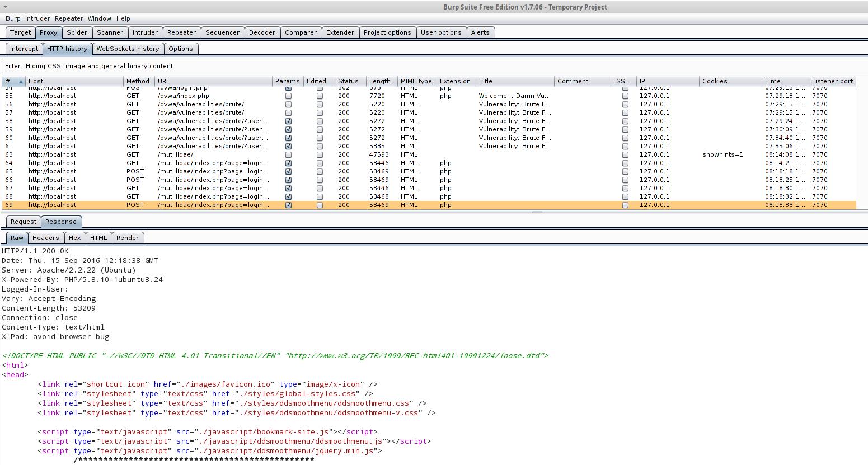Screen dimensions: 868x465
Task: Open the window menu arrow in title bar
Action: tap(5, 7)
